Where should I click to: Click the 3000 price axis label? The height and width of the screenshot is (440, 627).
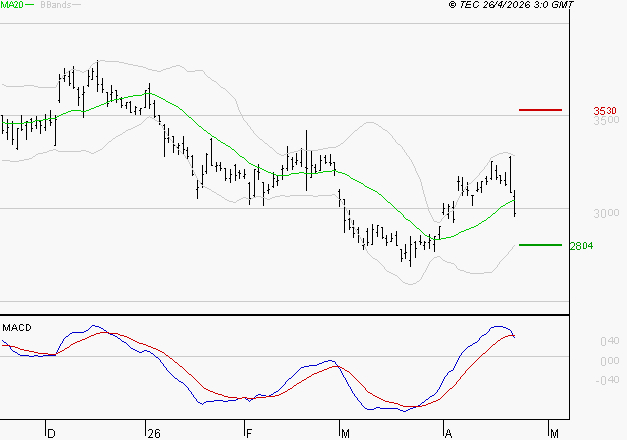coord(606,213)
